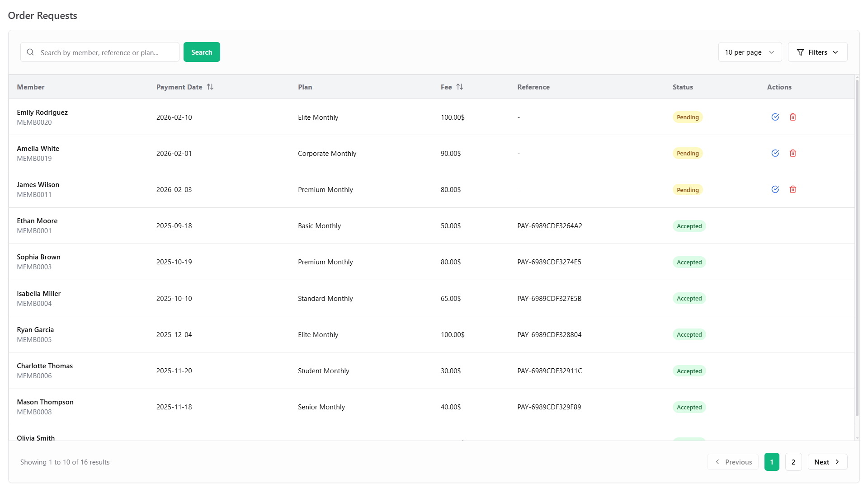The width and height of the screenshot is (868, 488).
Task: Click reference PAY-6989CDF328804
Action: point(549,335)
